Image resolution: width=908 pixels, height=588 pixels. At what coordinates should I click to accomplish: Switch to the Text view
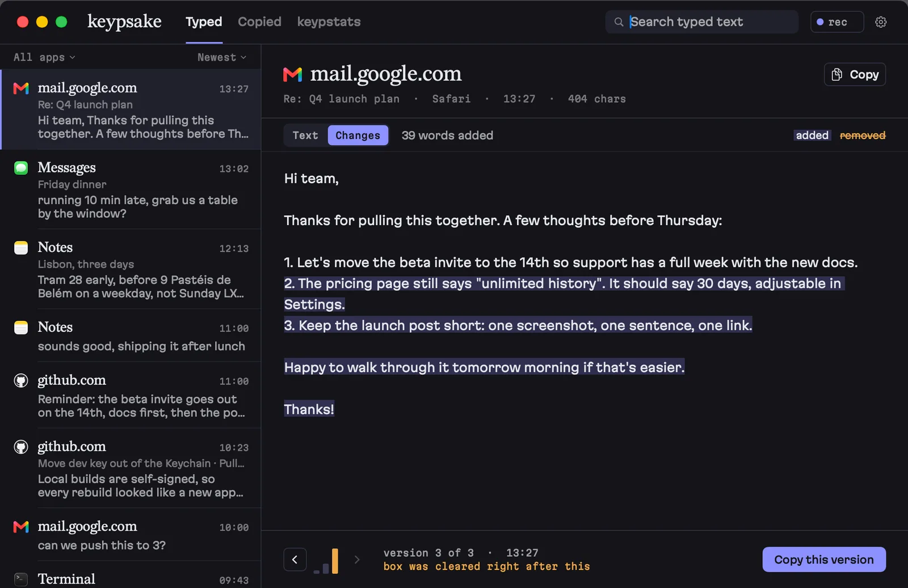click(305, 136)
